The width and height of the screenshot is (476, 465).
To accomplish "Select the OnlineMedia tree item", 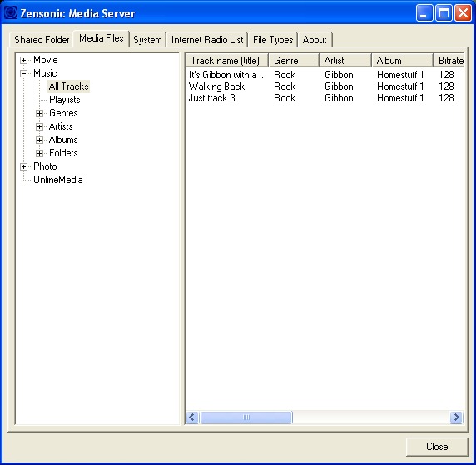I will coord(58,180).
